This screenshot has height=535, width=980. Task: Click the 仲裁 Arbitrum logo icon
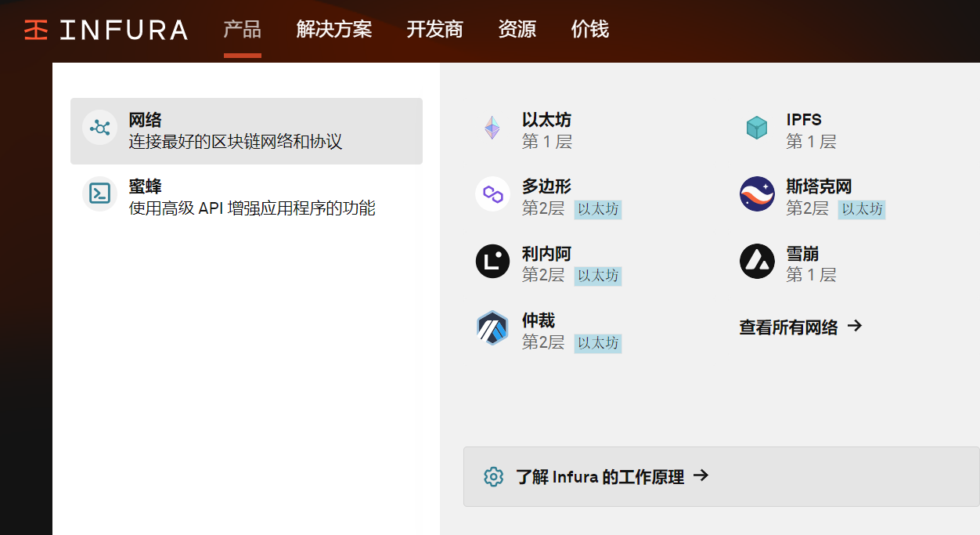pos(492,328)
